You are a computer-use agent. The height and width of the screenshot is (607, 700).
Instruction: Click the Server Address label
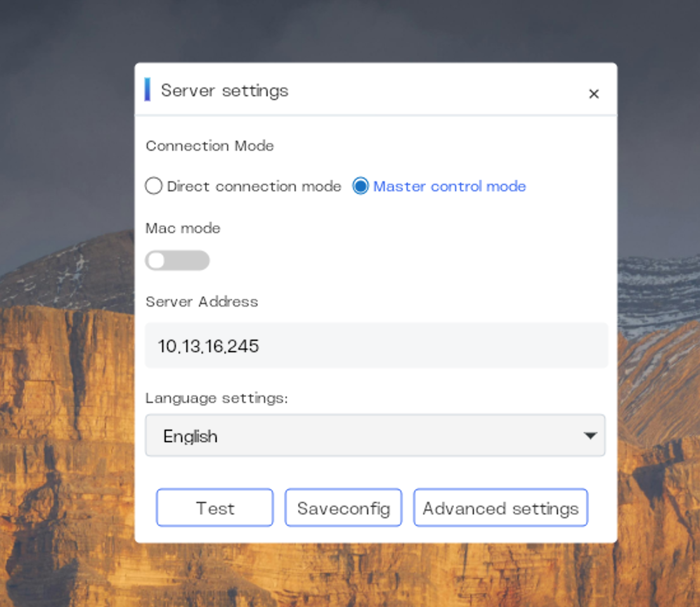pos(202,302)
